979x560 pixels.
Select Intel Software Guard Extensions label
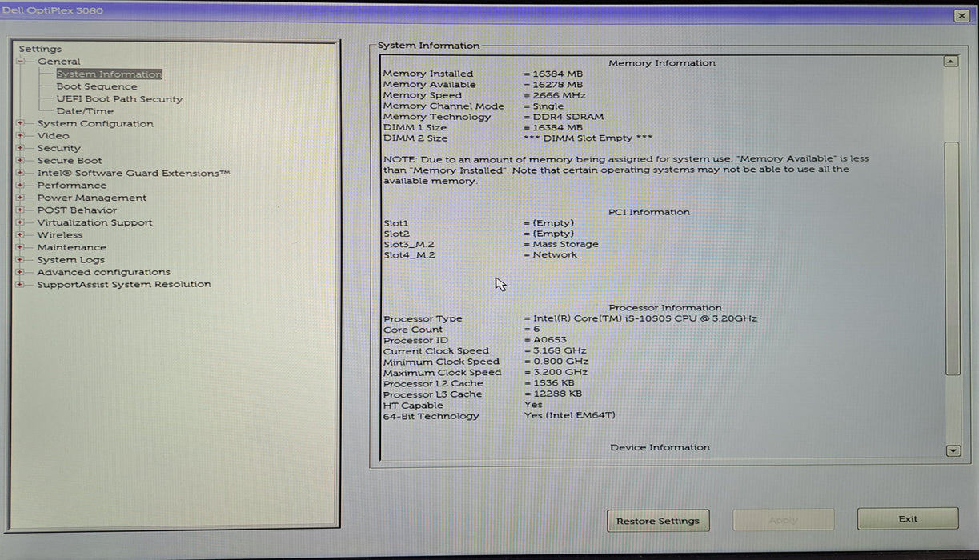pos(134,173)
